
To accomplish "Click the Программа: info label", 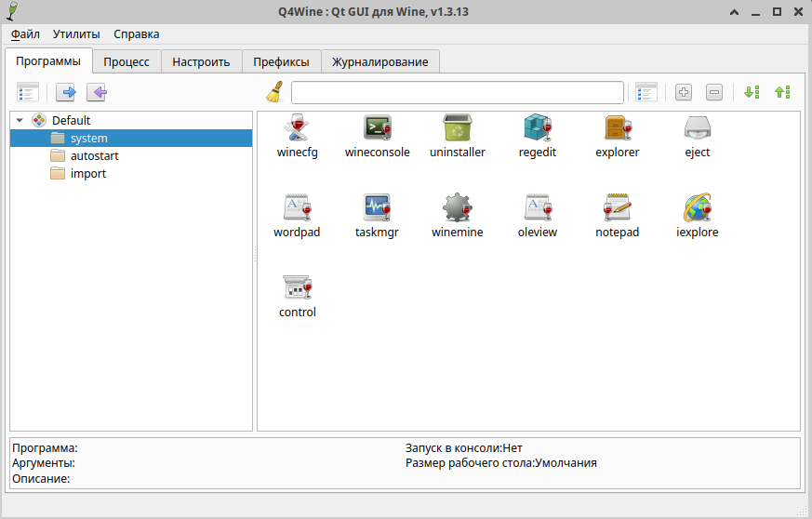I will 45,448.
